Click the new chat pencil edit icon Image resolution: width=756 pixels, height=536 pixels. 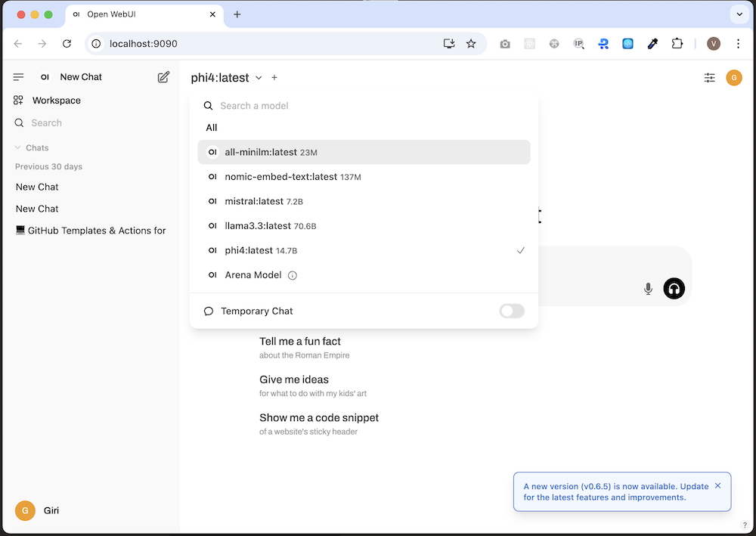tap(163, 77)
